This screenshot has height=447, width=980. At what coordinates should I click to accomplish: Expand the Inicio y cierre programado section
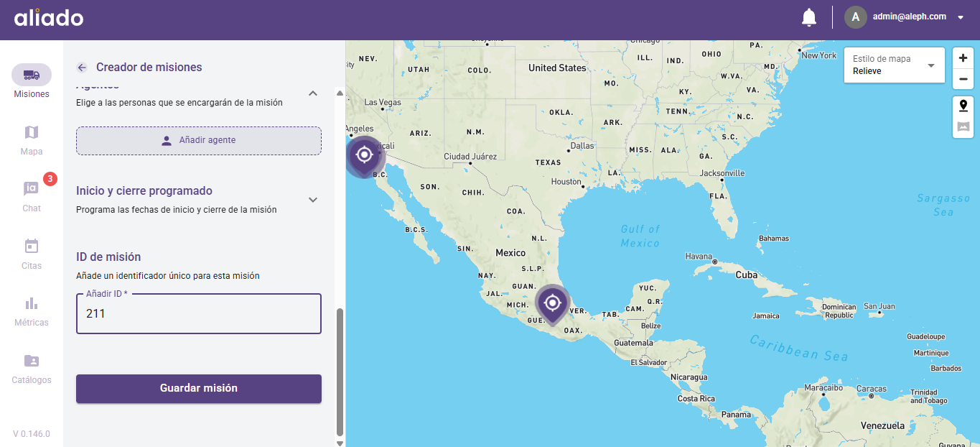click(313, 200)
